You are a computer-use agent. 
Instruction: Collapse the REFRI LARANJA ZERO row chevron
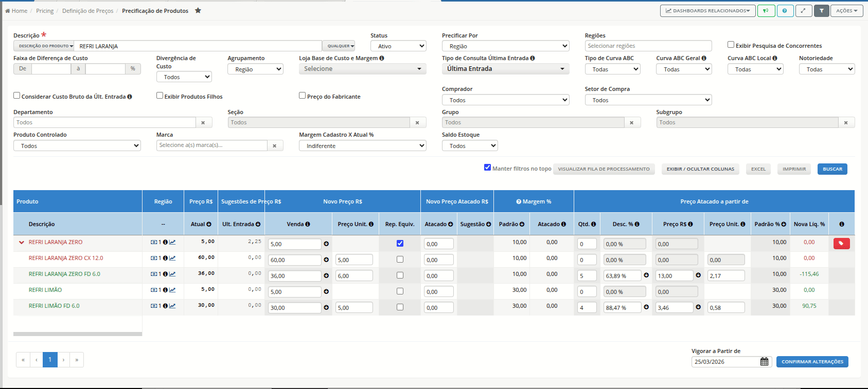[x=22, y=243]
